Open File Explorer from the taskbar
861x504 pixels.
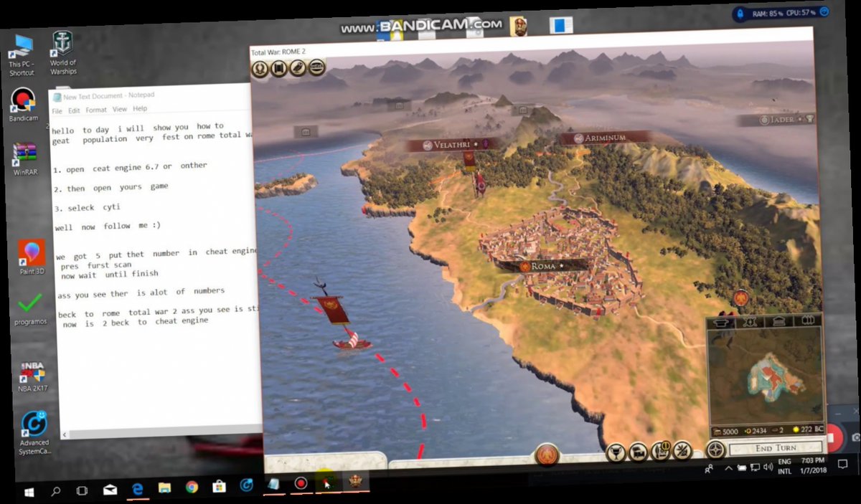(x=164, y=488)
